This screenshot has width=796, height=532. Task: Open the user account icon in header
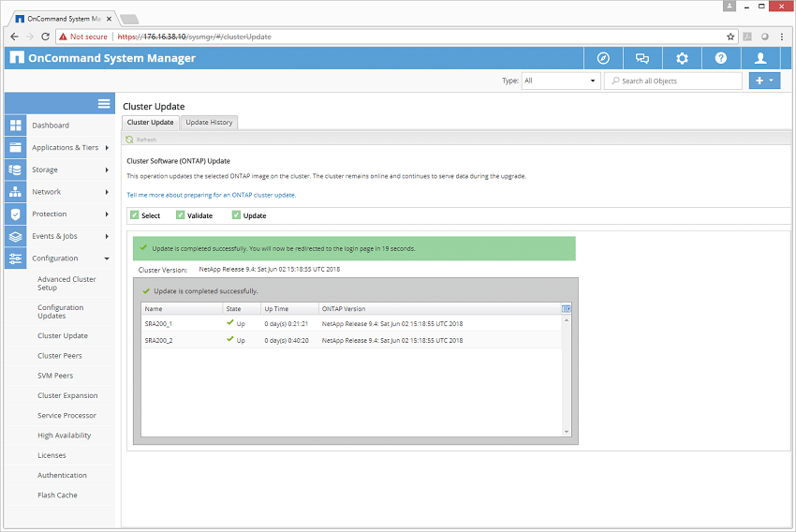760,58
